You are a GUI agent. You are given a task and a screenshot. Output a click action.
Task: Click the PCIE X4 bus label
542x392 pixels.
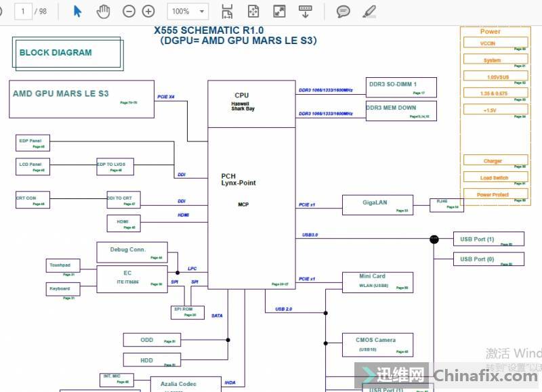coord(166,97)
